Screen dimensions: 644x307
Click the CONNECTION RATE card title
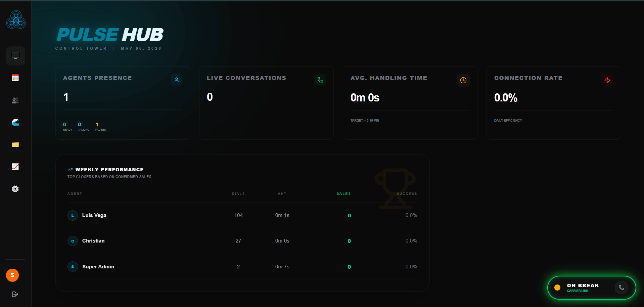click(528, 78)
